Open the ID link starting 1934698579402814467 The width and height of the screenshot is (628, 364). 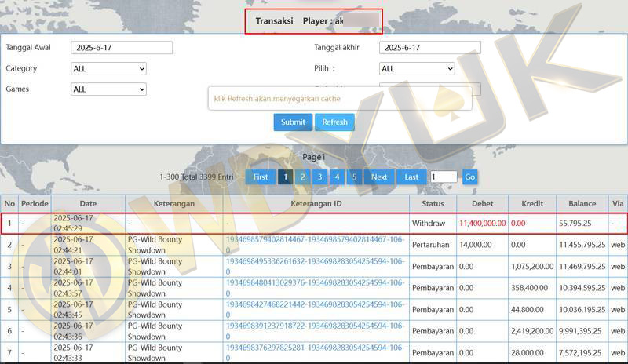[316, 245]
